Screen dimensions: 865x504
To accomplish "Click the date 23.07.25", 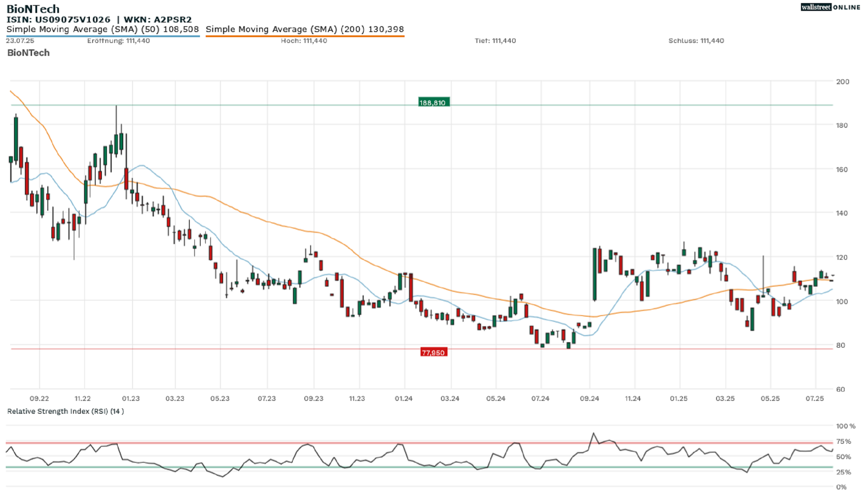I will point(20,41).
